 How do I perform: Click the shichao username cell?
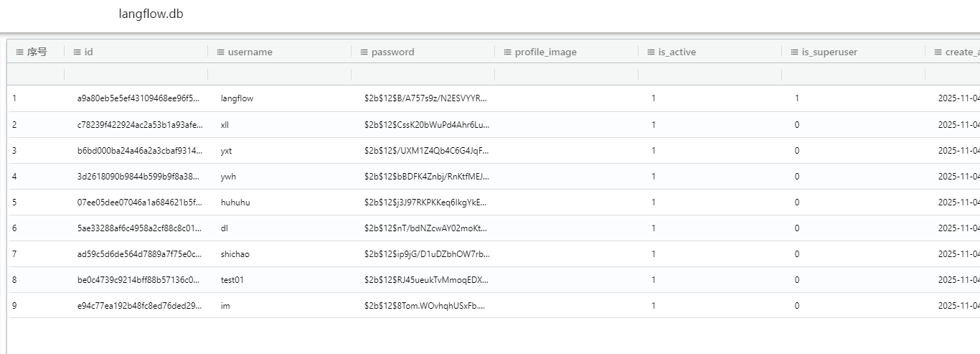(x=235, y=253)
